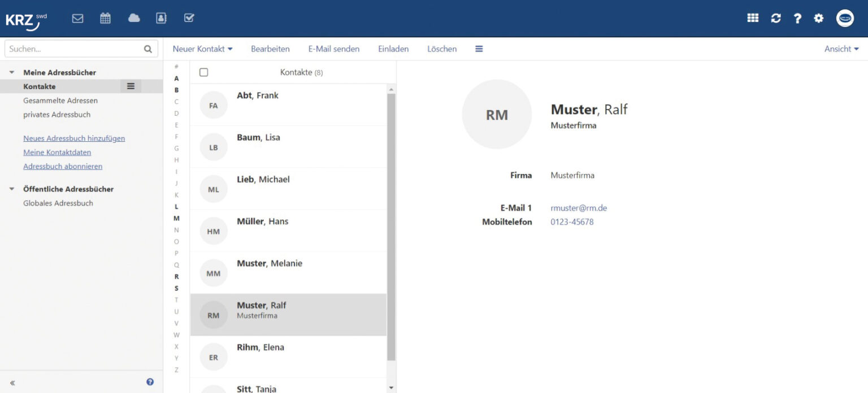
Task: Click the contact list scrollbar down arrow
Action: [x=391, y=388]
